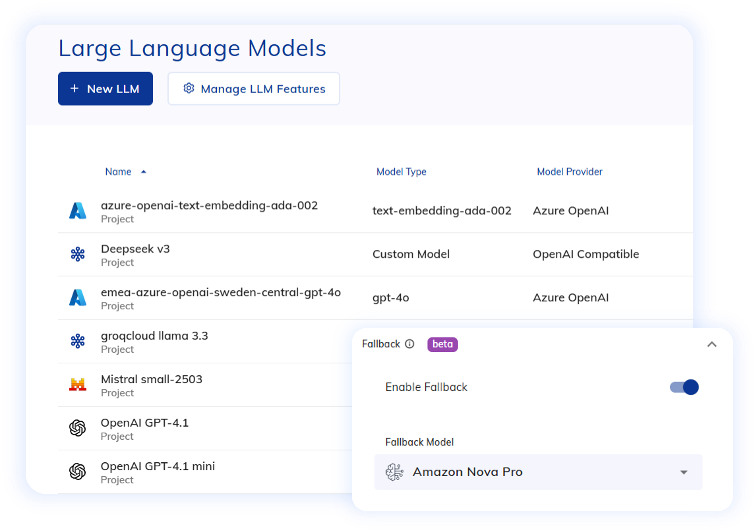Click the Amazon Nova Pro brain icon
756x532 pixels.
tap(394, 472)
